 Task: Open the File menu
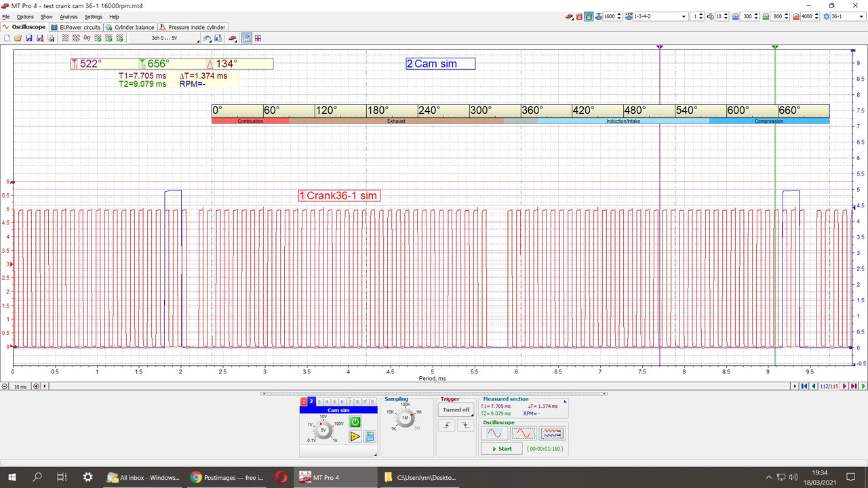6,16
